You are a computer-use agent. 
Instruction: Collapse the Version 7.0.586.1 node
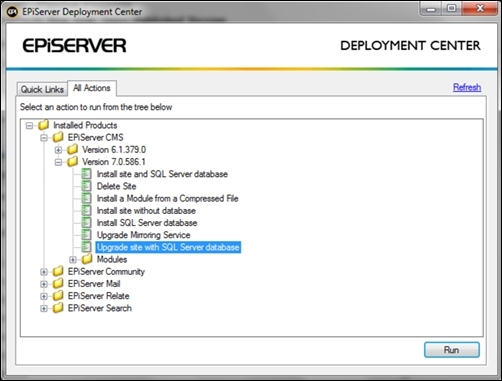58,162
